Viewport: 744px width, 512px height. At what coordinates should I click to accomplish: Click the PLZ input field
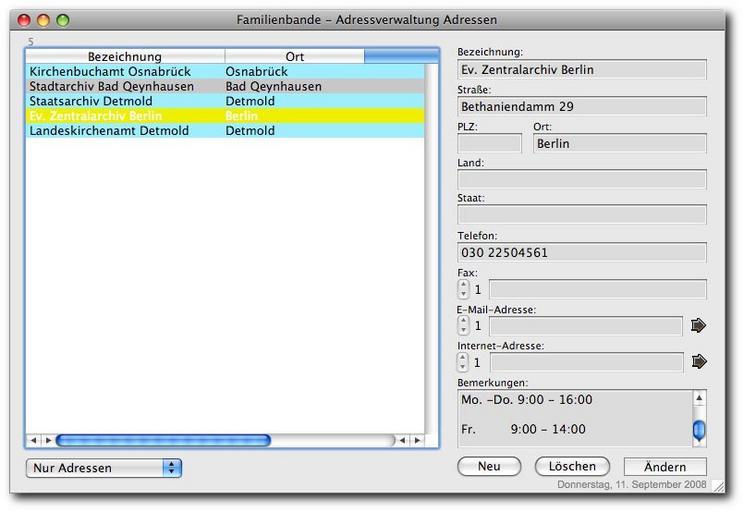pyautogui.click(x=489, y=143)
